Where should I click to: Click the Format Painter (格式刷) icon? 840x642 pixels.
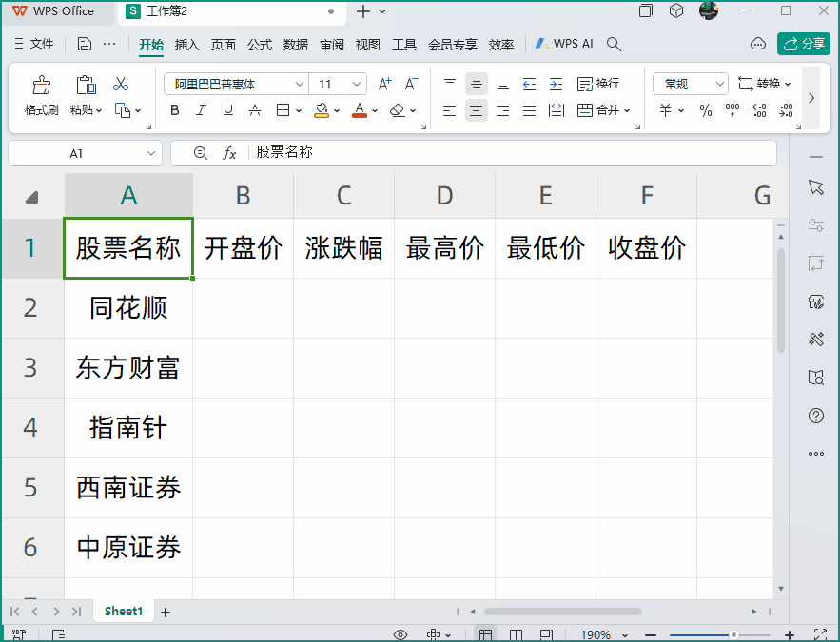41,85
